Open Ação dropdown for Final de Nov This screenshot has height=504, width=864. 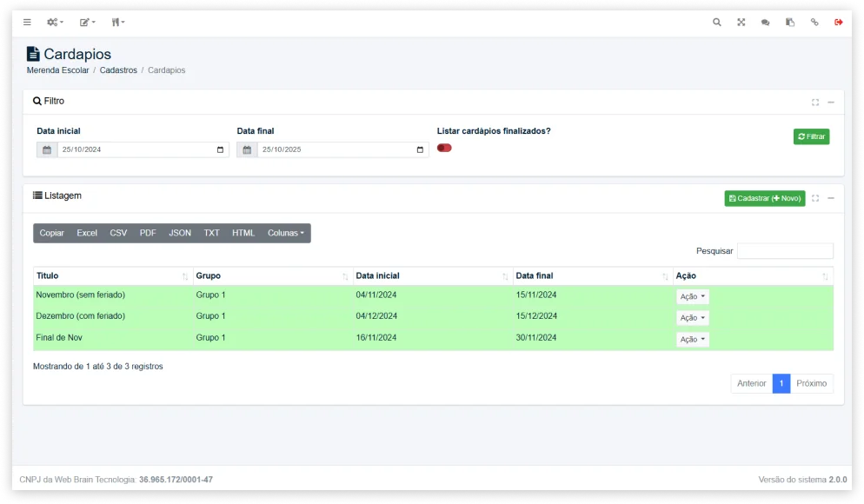[692, 339]
